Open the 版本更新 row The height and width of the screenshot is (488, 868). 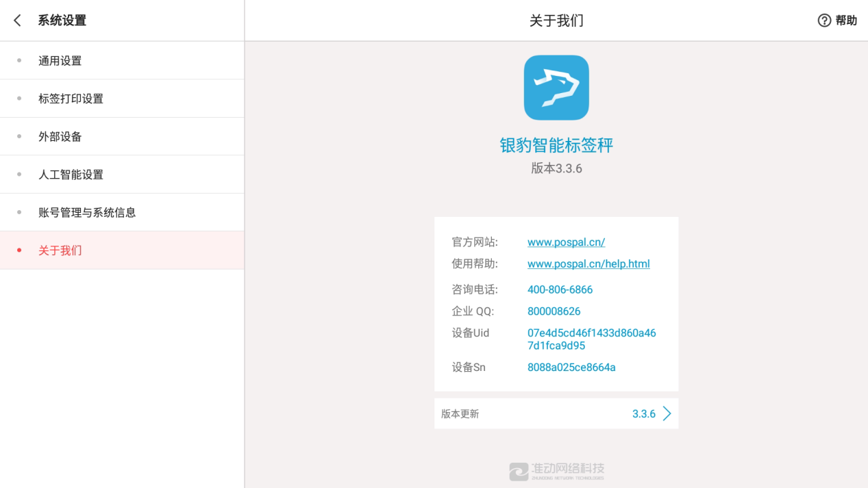click(556, 413)
